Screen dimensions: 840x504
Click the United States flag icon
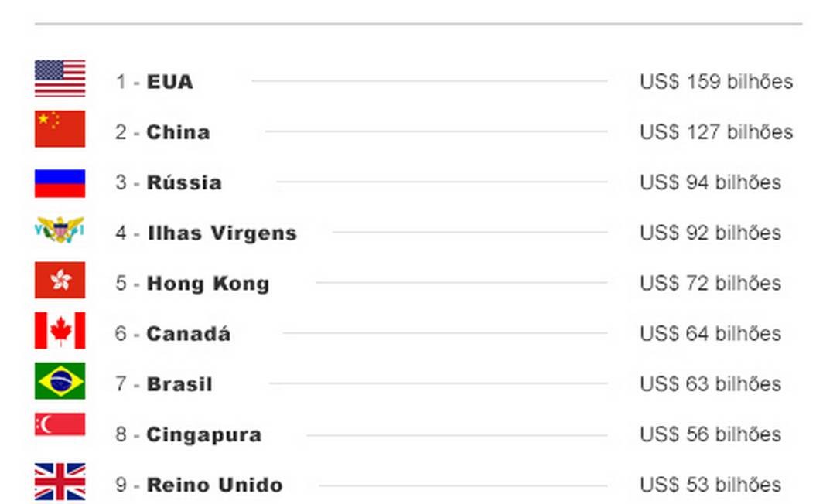pyautogui.click(x=60, y=78)
